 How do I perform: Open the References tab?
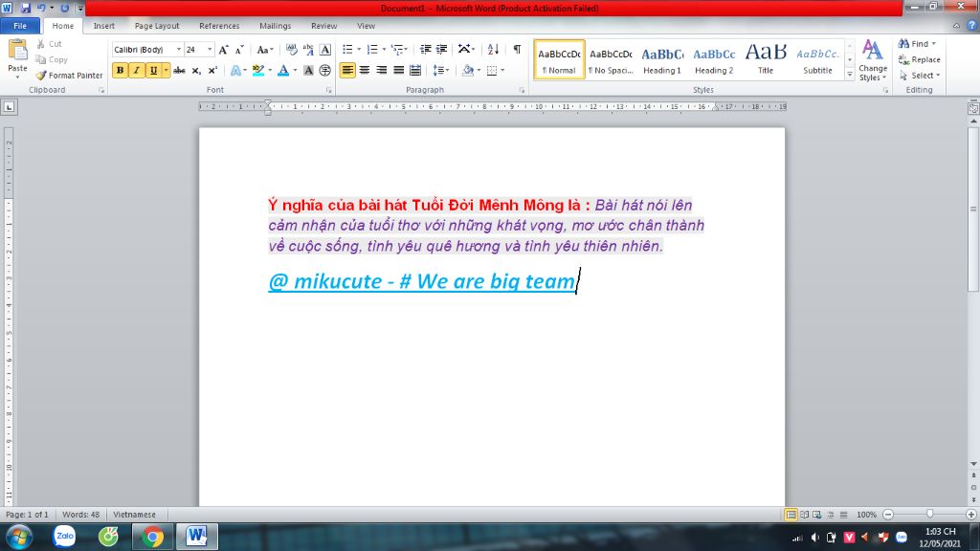pyautogui.click(x=219, y=26)
